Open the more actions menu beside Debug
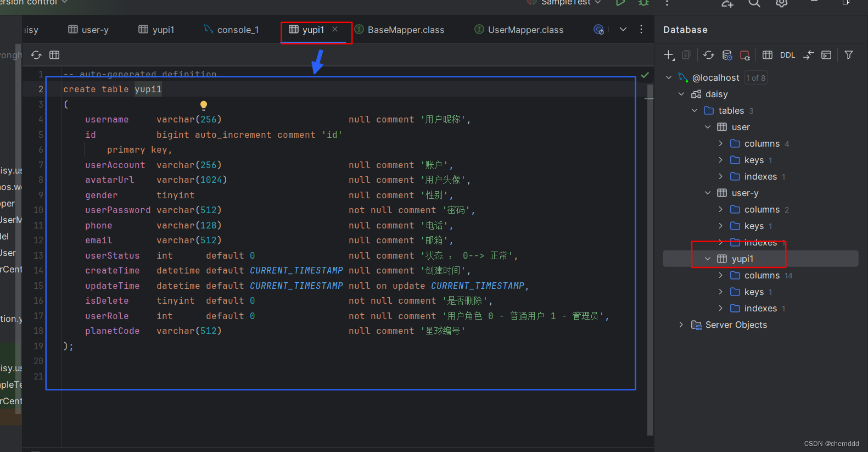 coord(667,3)
